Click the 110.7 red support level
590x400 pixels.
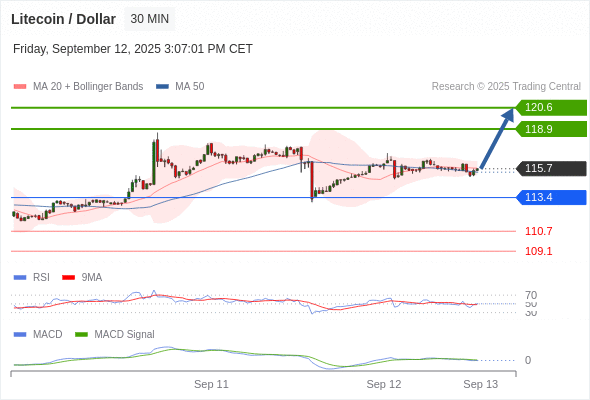pos(538,231)
